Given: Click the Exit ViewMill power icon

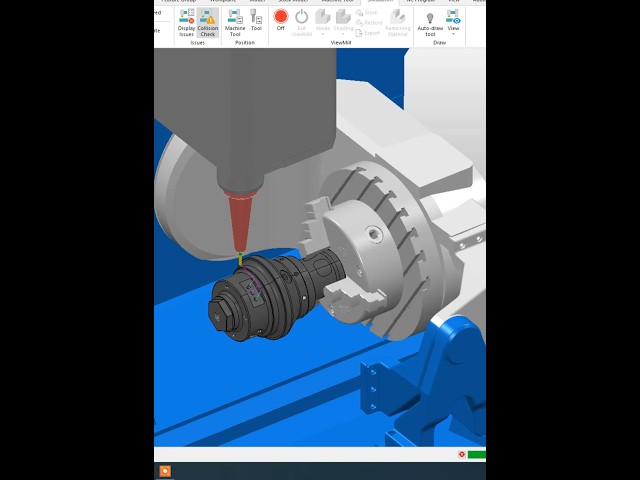Looking at the screenshot, I should pos(302,23).
